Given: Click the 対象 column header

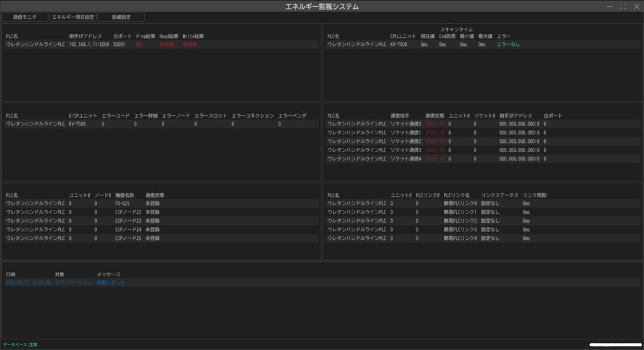Looking at the screenshot, I should click(x=60, y=274).
